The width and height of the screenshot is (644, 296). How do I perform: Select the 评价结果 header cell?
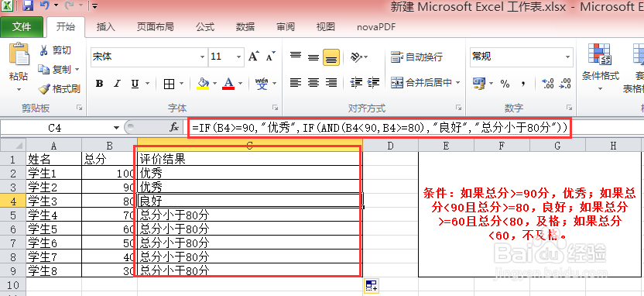[250, 159]
